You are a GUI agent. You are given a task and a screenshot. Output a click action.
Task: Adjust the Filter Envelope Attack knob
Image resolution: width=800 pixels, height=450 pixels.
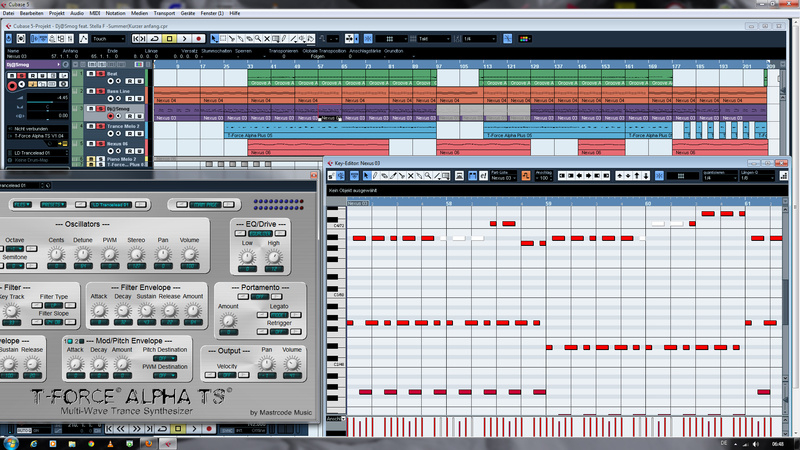[99, 310]
